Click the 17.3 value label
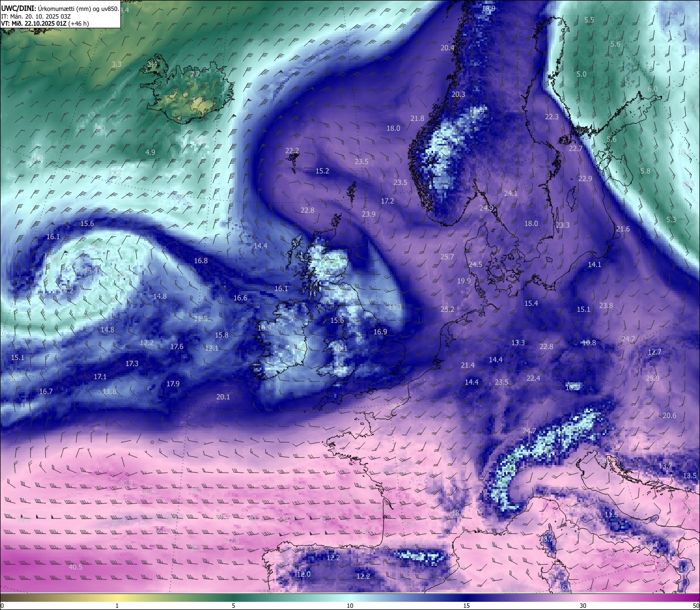 132,364
